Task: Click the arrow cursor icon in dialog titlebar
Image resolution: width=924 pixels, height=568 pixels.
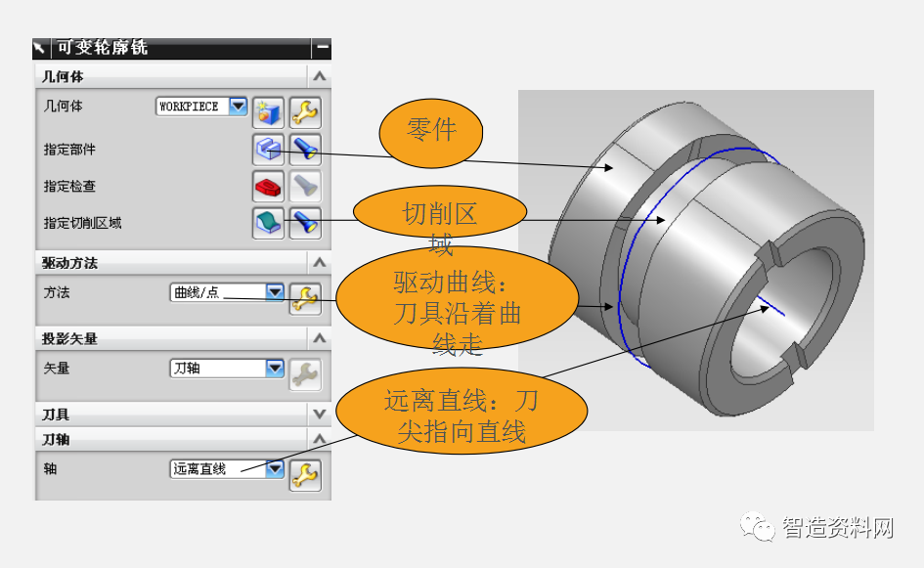Action: click(x=40, y=45)
